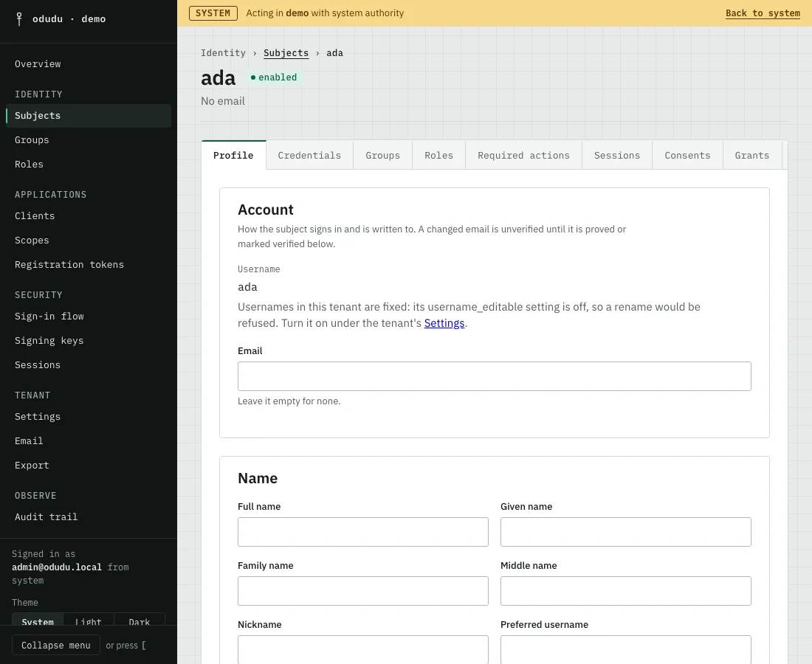Switch to the Profile tab
Screen dimensions: 812x664
[x=233, y=155]
